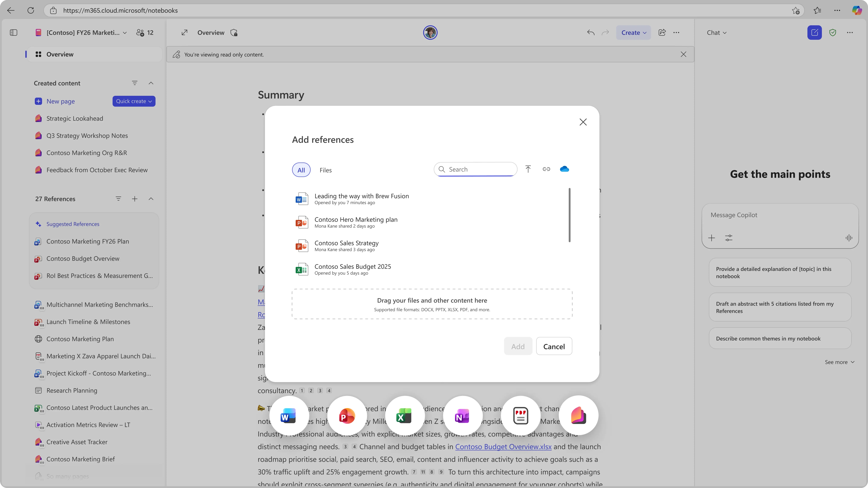Open Overview in left navigation

[60, 55]
